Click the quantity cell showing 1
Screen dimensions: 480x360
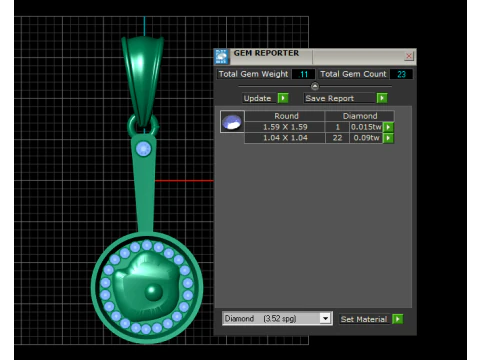pyautogui.click(x=337, y=127)
